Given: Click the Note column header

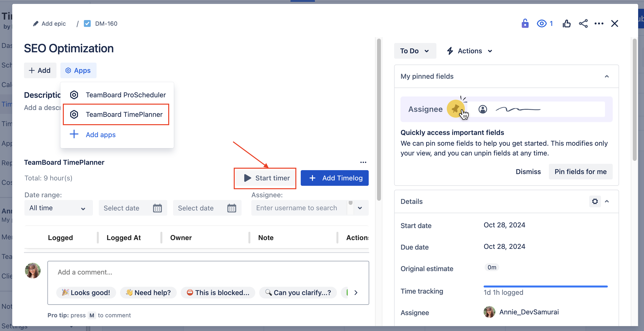Looking at the screenshot, I should 266,238.
